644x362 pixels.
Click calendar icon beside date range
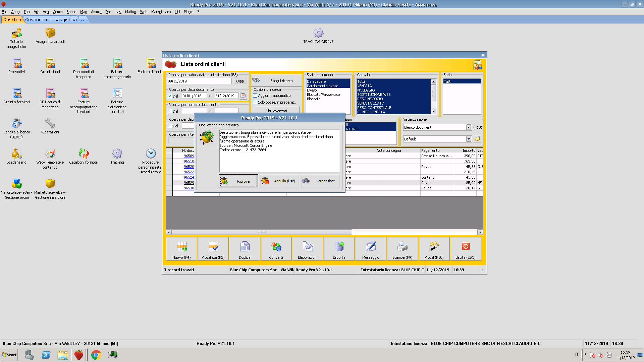243,96
